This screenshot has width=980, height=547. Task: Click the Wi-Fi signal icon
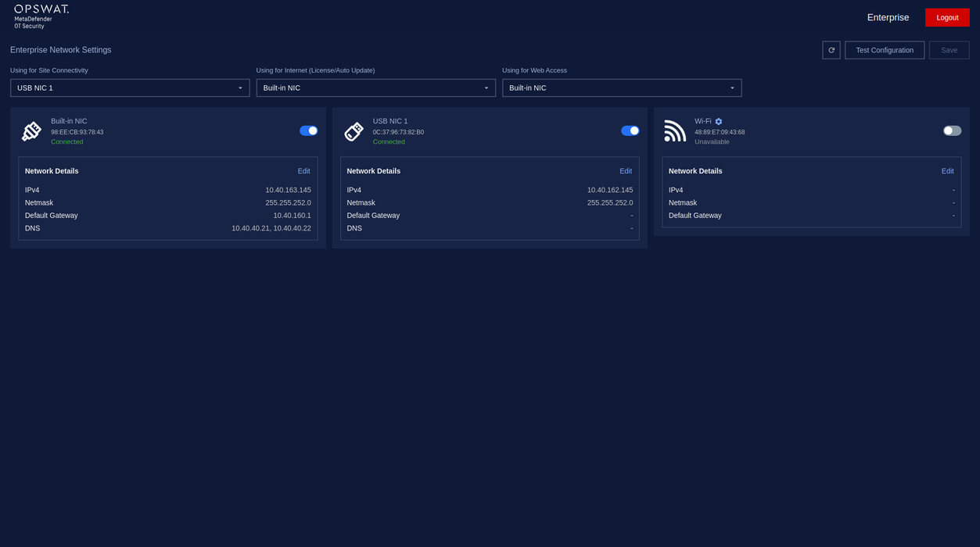[675, 131]
